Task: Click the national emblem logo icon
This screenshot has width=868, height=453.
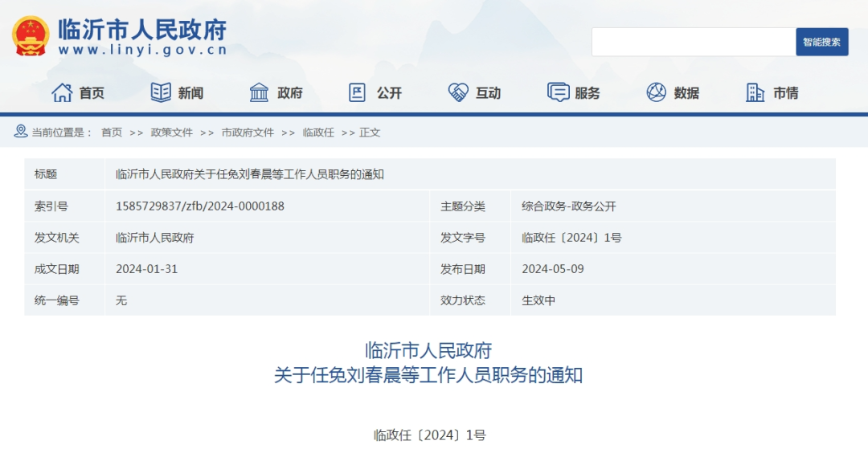Action: coord(31,36)
